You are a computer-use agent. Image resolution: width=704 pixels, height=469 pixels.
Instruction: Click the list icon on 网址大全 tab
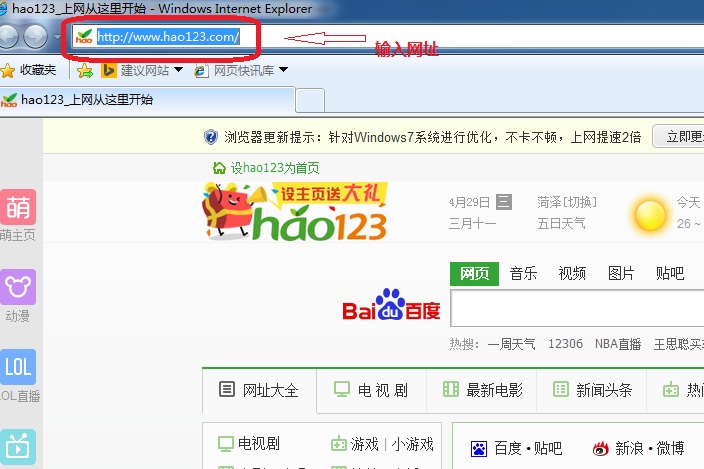pos(227,389)
